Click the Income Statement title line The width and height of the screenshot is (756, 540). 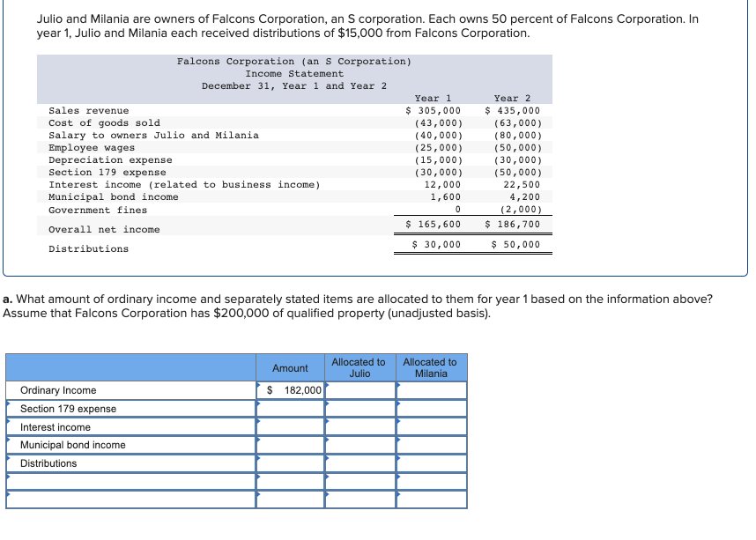(294, 74)
